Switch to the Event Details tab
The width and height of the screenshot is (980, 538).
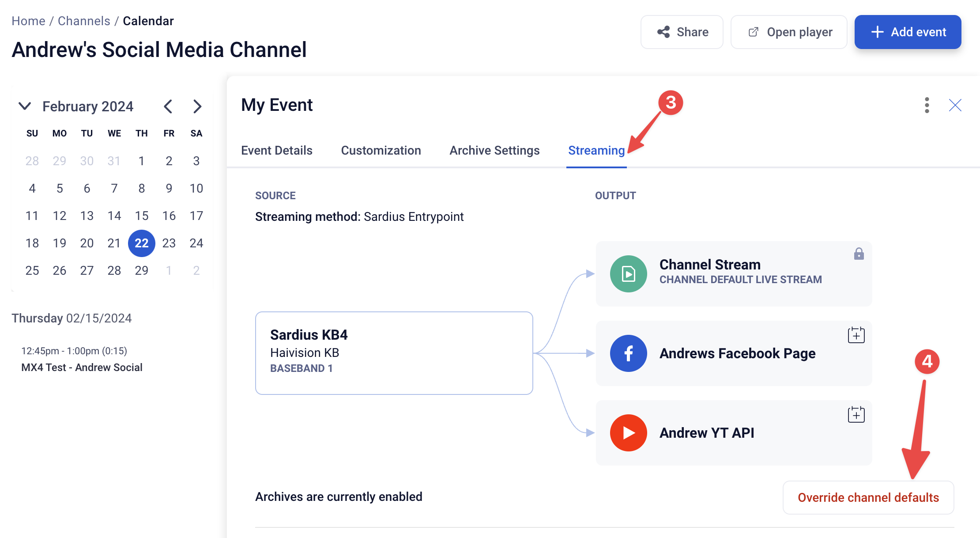click(277, 151)
